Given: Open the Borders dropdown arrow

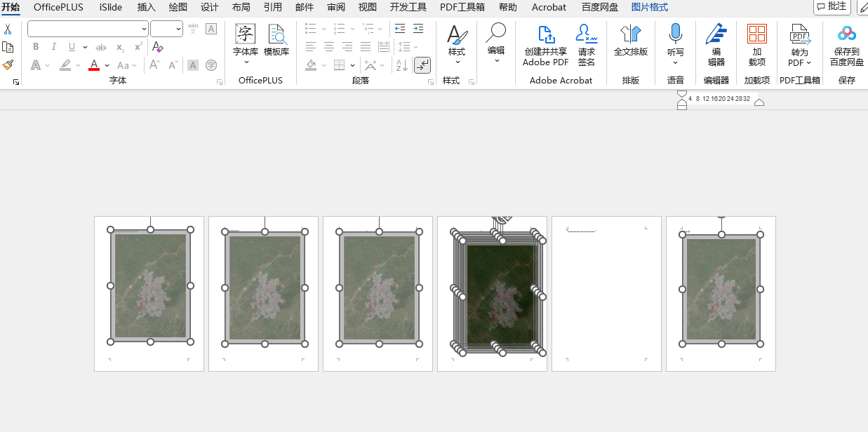Looking at the screenshot, I should pyautogui.click(x=354, y=65).
